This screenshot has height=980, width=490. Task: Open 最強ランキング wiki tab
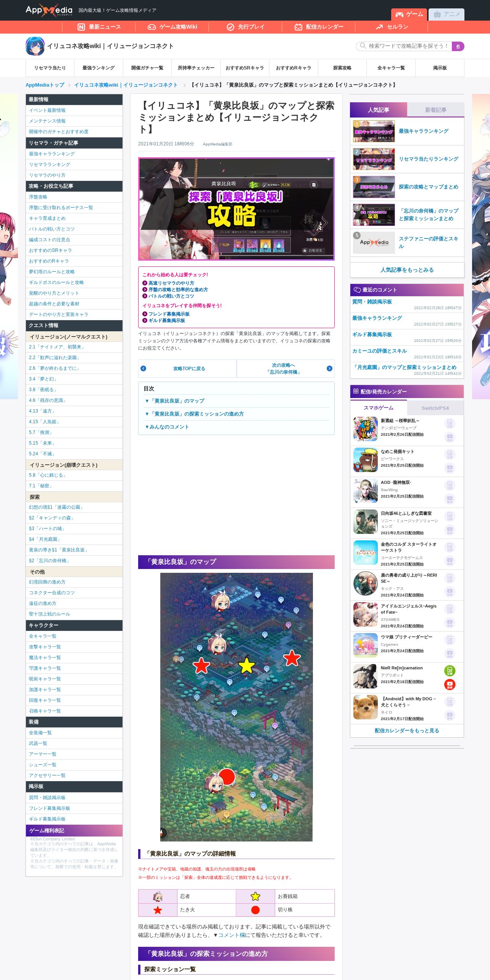[x=98, y=68]
